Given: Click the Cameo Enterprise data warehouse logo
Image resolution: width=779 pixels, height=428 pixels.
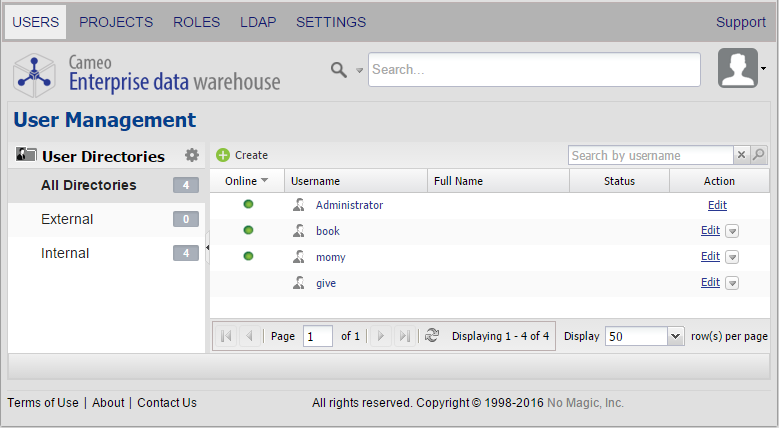Looking at the screenshot, I should click(148, 73).
